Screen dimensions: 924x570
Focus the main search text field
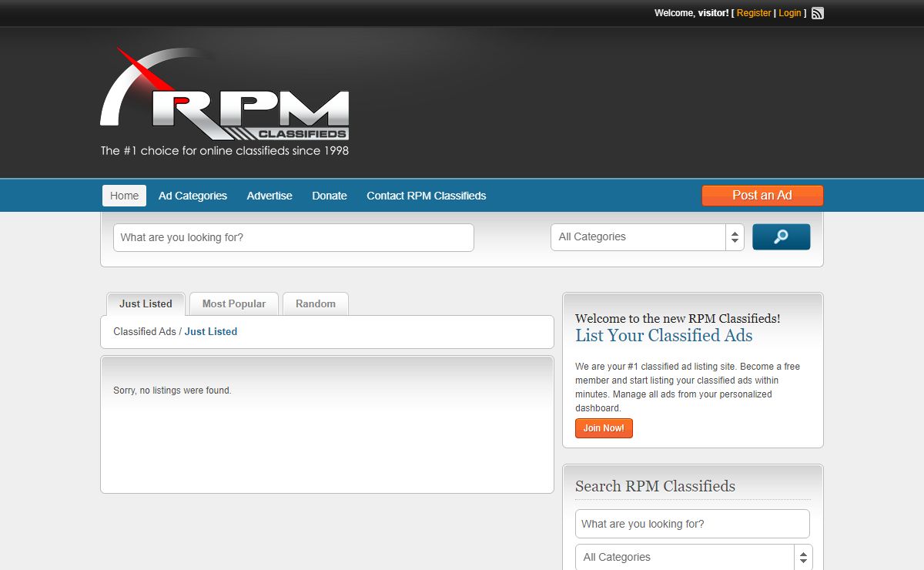click(x=293, y=237)
